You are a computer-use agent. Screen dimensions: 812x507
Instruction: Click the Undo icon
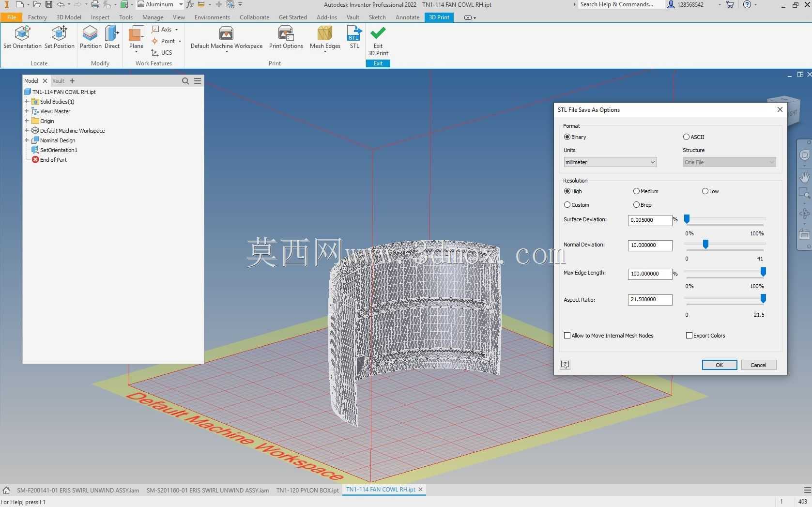[x=61, y=4]
